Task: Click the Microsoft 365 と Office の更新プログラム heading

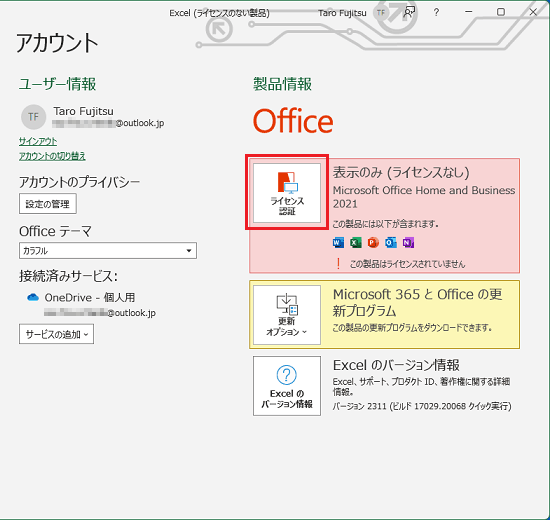Action: pyautogui.click(x=417, y=302)
